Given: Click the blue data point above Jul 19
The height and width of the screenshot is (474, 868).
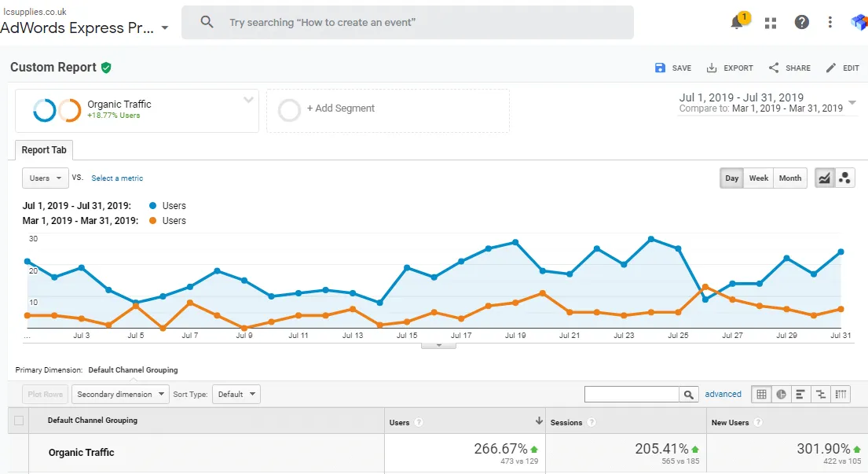Looking at the screenshot, I should [x=515, y=243].
